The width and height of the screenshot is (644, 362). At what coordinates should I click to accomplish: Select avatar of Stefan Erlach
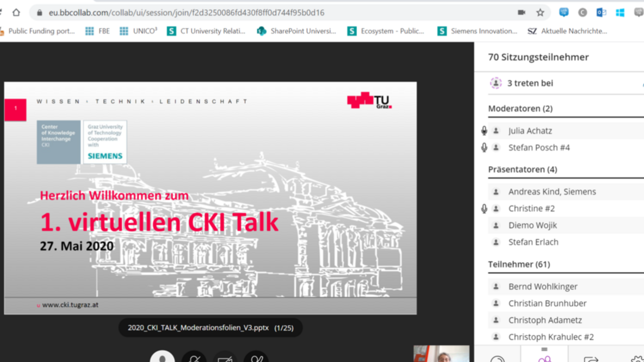(496, 242)
